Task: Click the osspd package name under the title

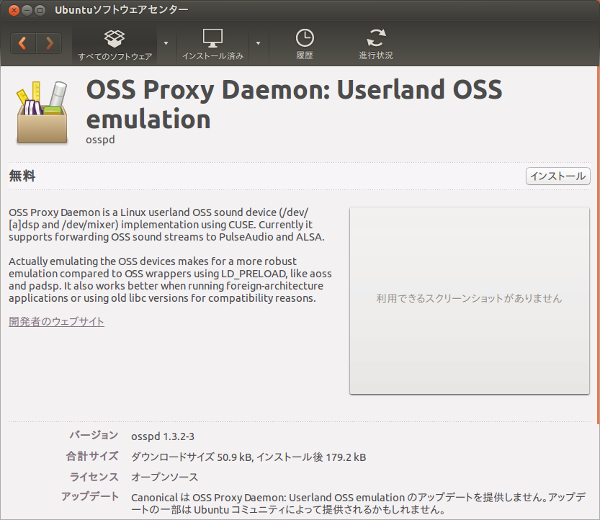Action: coord(100,140)
